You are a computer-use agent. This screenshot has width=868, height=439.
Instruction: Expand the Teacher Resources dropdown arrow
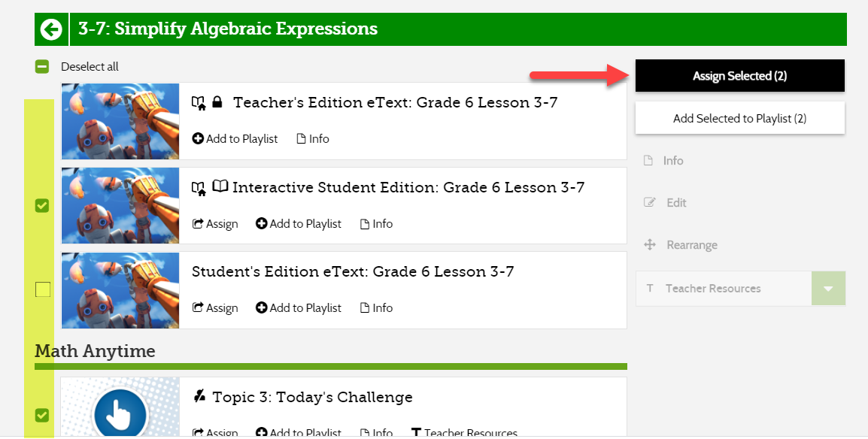828,289
